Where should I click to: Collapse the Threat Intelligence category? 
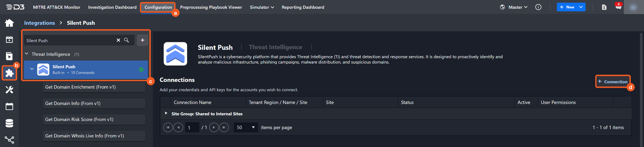point(27,54)
